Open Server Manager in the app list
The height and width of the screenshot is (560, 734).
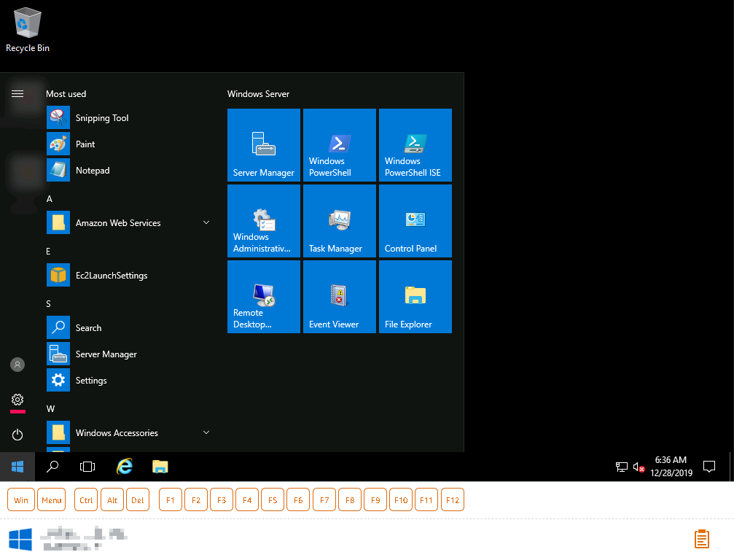[130, 354]
